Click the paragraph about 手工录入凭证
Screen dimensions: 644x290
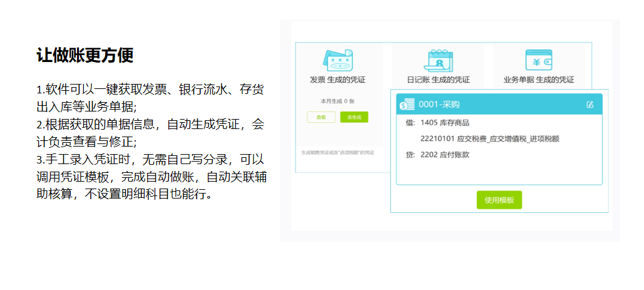(151, 177)
